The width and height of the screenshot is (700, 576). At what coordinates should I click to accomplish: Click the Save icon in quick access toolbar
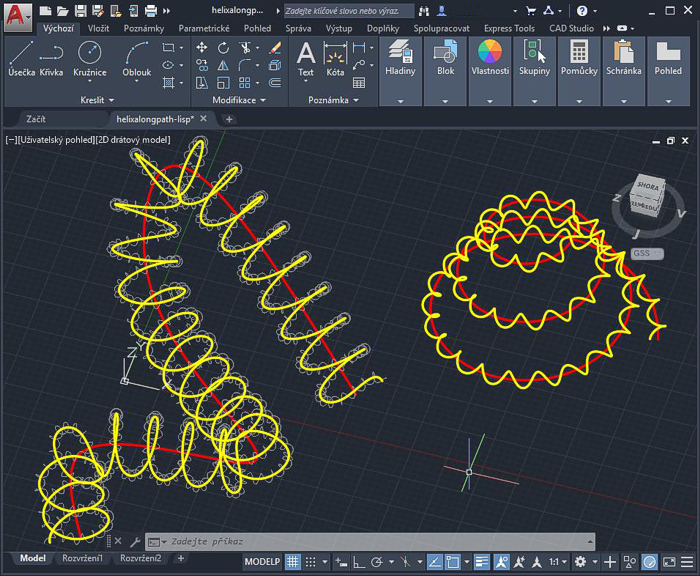80,11
